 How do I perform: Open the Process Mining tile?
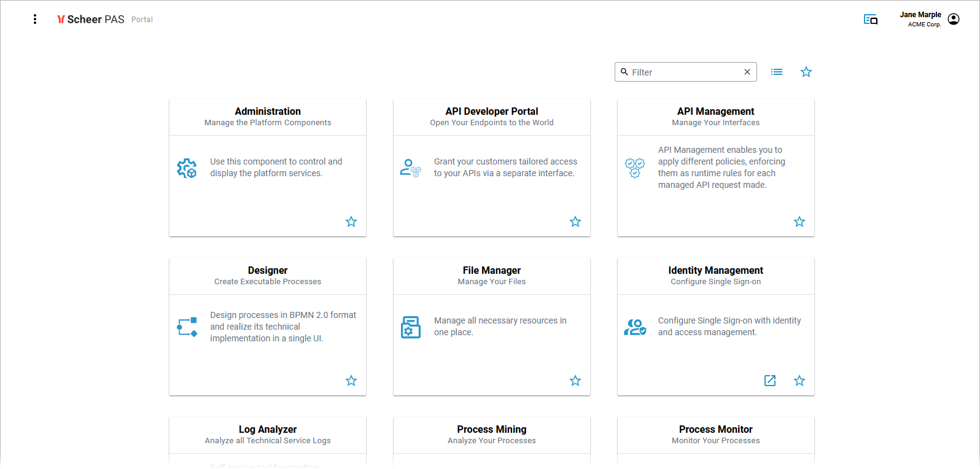491,430
